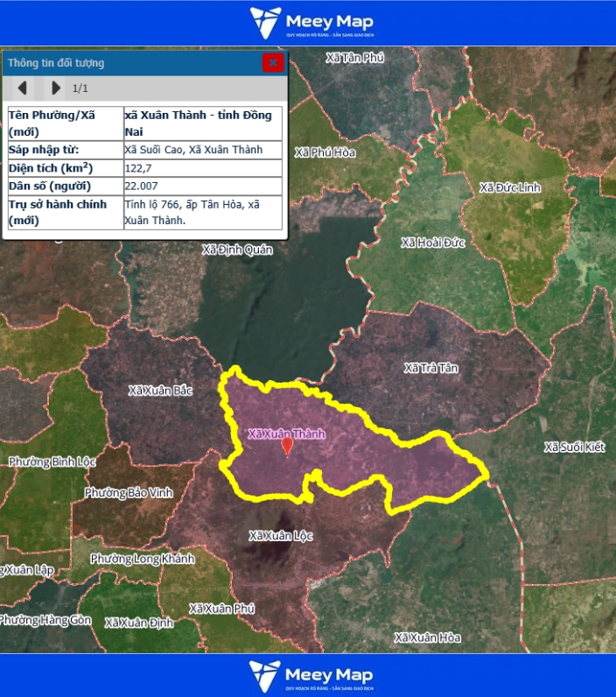Click the next record right arrow

click(x=56, y=88)
